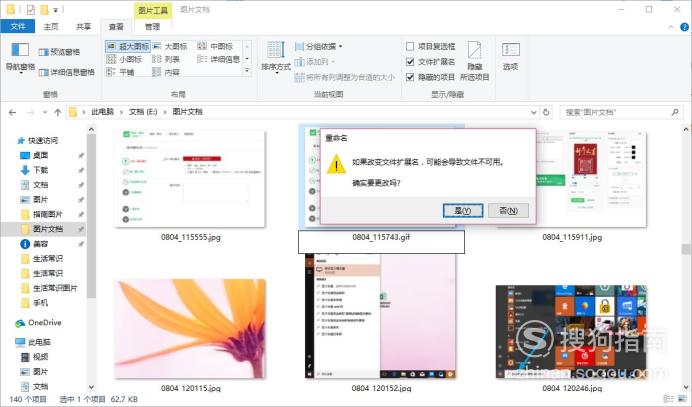Select the 查看 ribbon tab
This screenshot has height=407, width=692.
coord(116,26)
